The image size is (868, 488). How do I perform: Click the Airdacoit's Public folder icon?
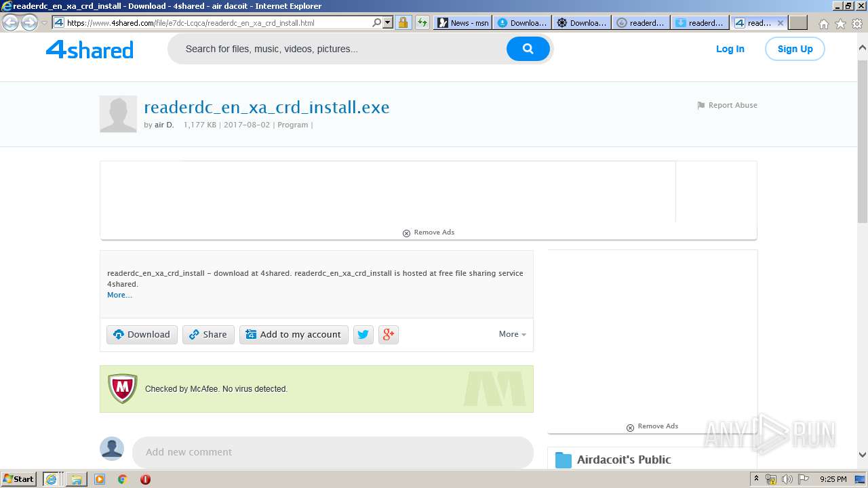(564, 460)
